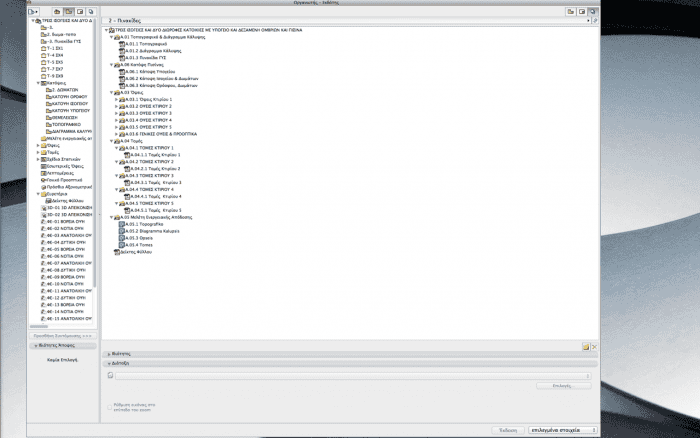Expand A.03.4 ΟΨΕΙΣ ΚΤΙΡΙΟΥ 4 subset
This screenshot has height=438, width=700.
[117, 120]
